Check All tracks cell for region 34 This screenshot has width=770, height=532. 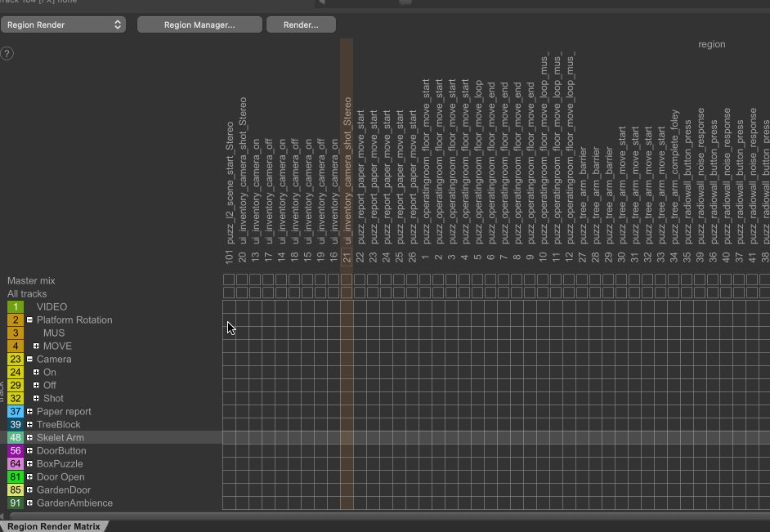pos(674,293)
